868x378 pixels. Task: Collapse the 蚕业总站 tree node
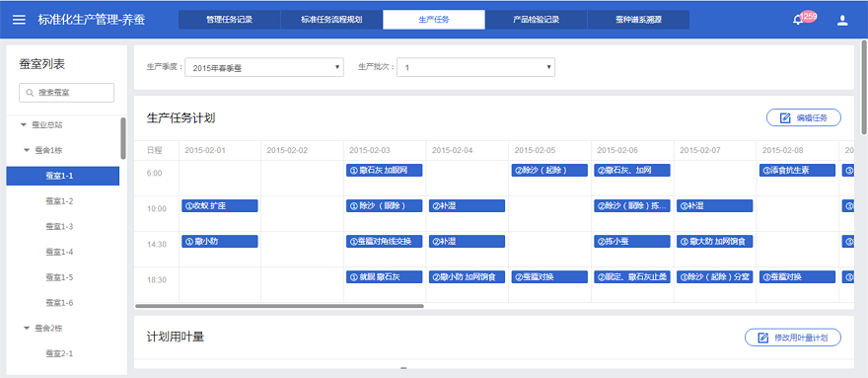[x=24, y=124]
